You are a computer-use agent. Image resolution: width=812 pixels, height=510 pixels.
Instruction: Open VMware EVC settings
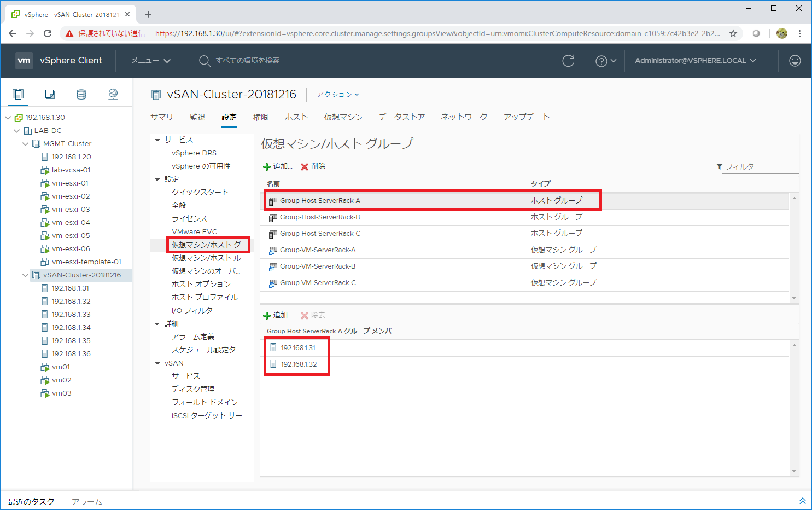194,232
